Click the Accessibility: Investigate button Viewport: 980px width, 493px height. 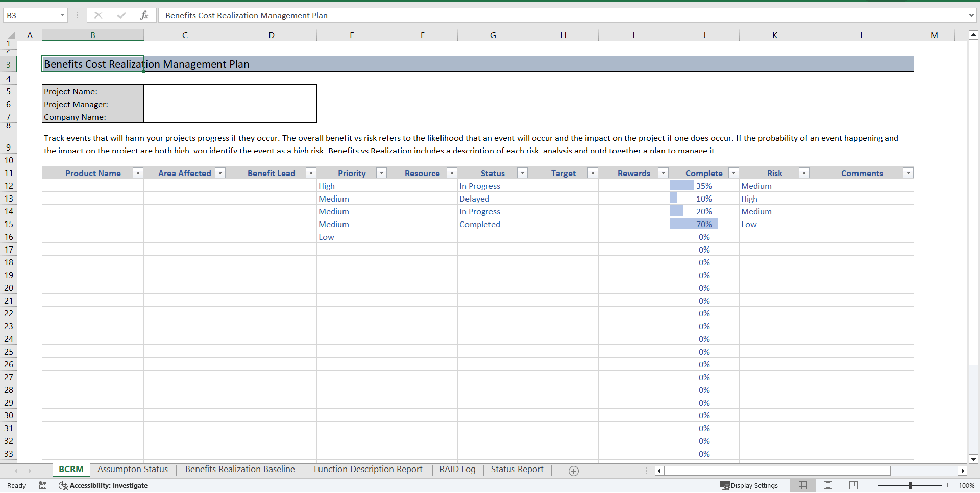[103, 485]
